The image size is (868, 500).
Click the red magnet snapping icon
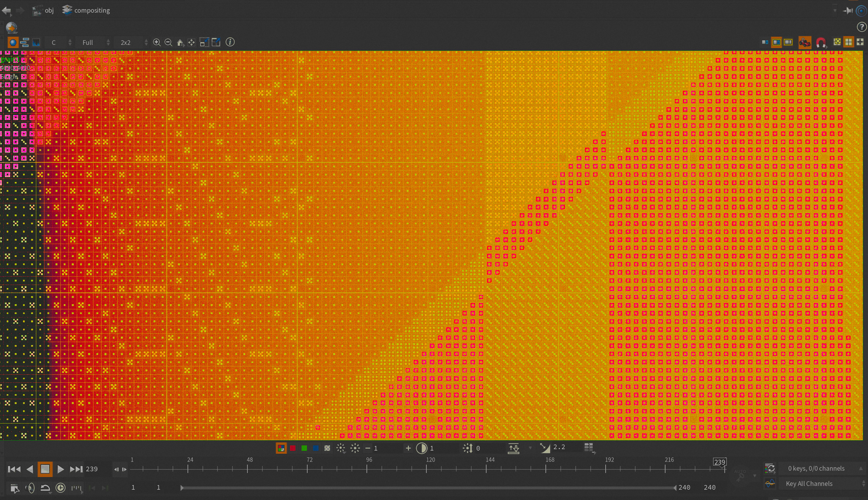pyautogui.click(x=821, y=43)
